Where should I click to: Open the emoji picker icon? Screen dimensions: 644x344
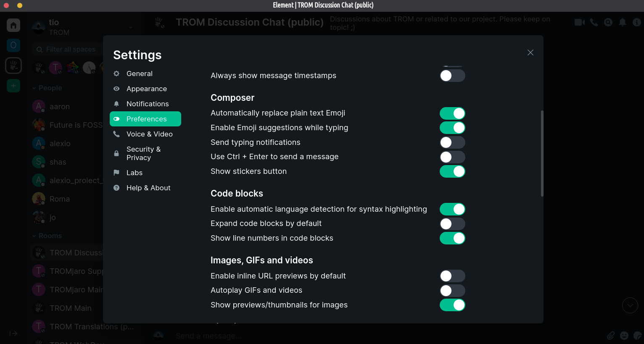tap(624, 336)
